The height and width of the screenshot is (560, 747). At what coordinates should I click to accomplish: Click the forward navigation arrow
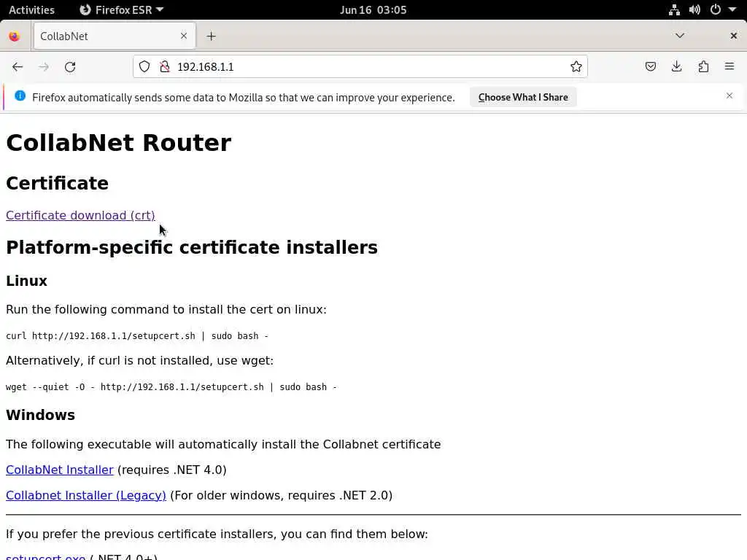click(x=44, y=66)
